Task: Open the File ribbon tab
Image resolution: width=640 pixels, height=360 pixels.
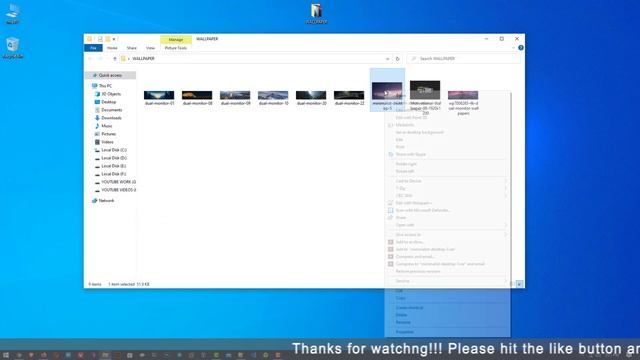Action: pos(93,48)
